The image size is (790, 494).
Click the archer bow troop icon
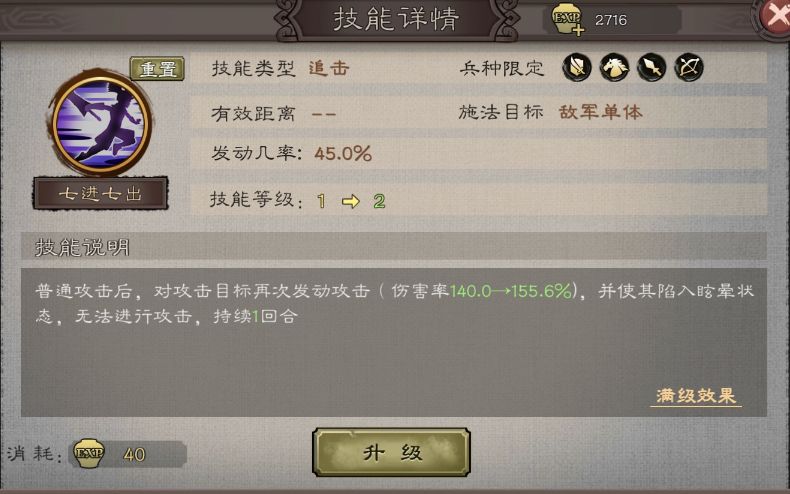(689, 68)
